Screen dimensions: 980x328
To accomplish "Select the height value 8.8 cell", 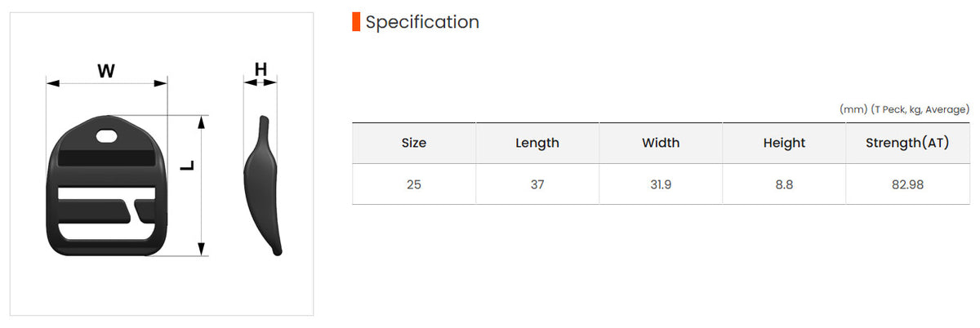I will pos(784,184).
